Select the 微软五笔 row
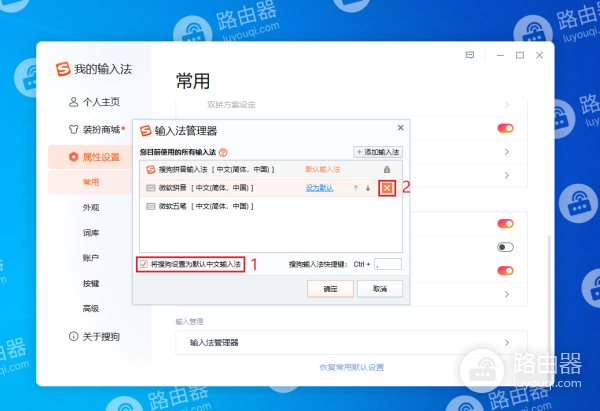Screen dimensions: 600x411 [271, 206]
